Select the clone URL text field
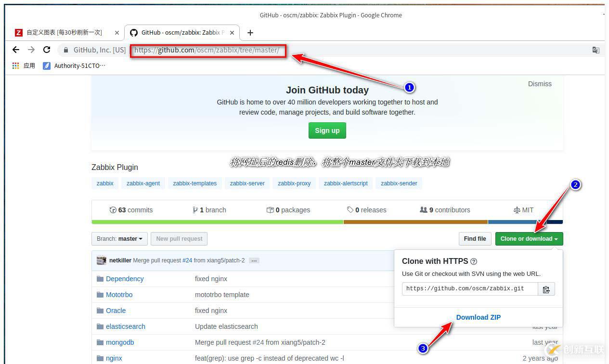 [470, 289]
